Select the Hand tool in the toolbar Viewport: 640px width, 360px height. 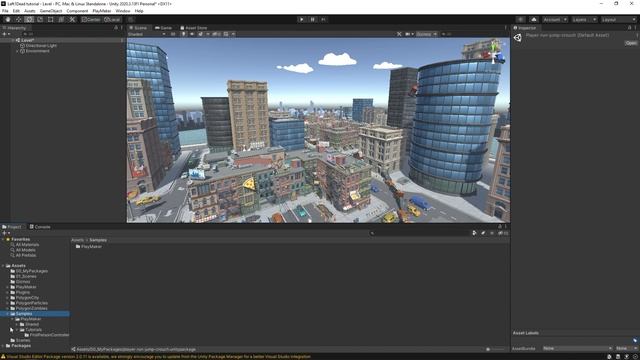(x=8, y=19)
